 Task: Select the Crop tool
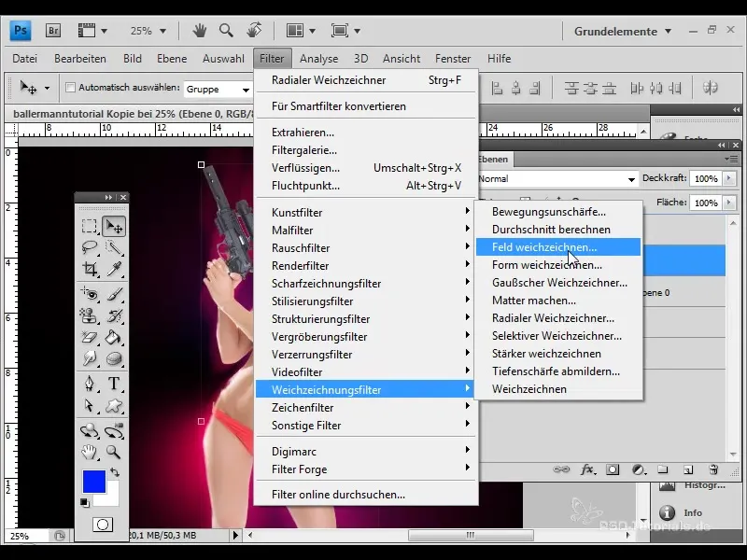pos(90,269)
